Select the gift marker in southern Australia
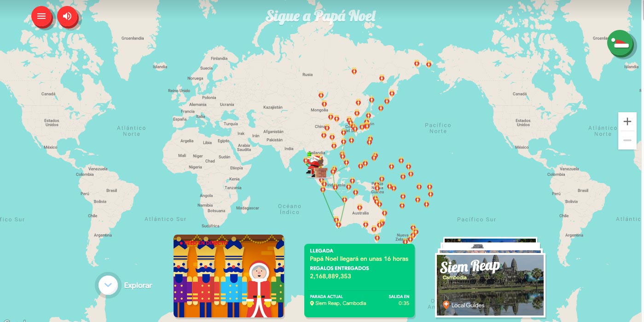Image resolution: width=644 pixels, height=322 pixels. click(338, 224)
